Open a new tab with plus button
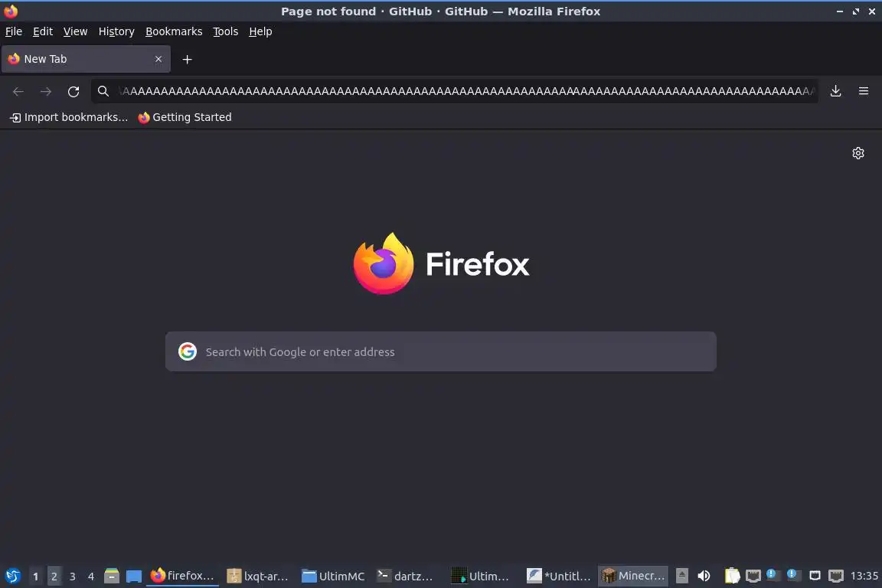The width and height of the screenshot is (882, 588). point(188,59)
